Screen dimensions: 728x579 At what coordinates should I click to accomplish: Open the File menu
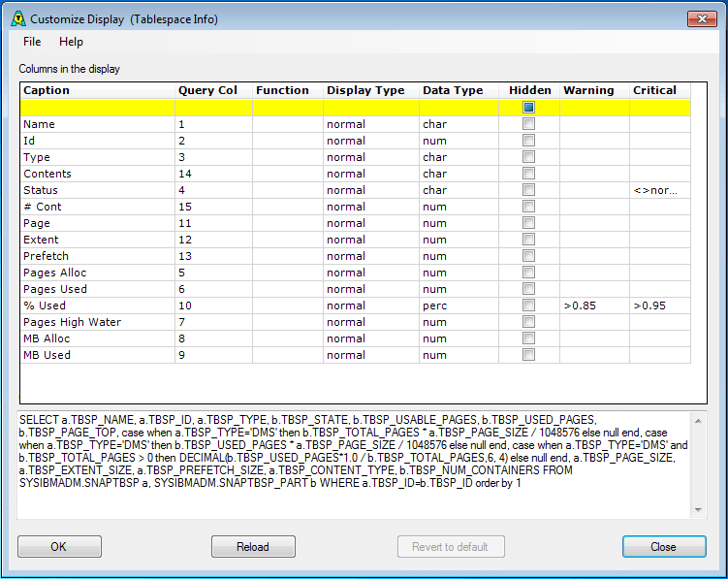[x=32, y=42]
